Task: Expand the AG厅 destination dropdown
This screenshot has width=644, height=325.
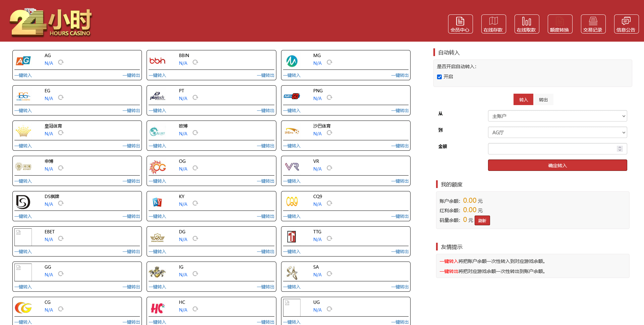Action: 557,133
